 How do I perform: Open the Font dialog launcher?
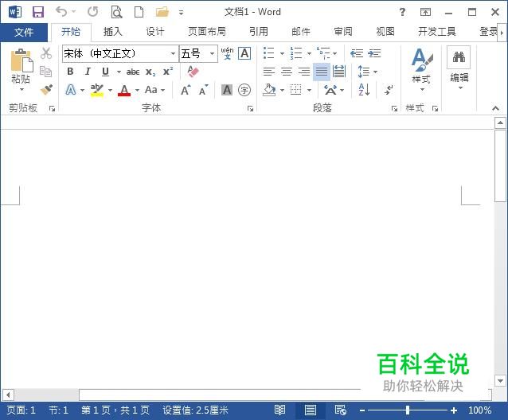(x=251, y=109)
